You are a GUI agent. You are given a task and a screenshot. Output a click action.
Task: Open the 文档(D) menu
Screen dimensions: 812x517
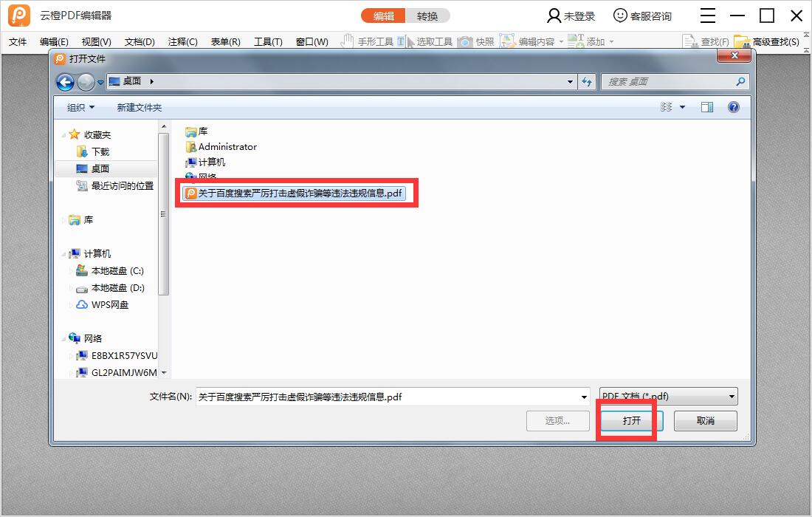[140, 41]
